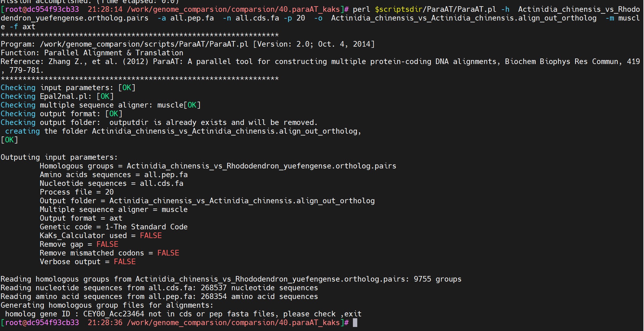The height and width of the screenshot is (331, 644).
Task: Click '-f axt' option in command
Action: pyautogui.click(x=22, y=27)
